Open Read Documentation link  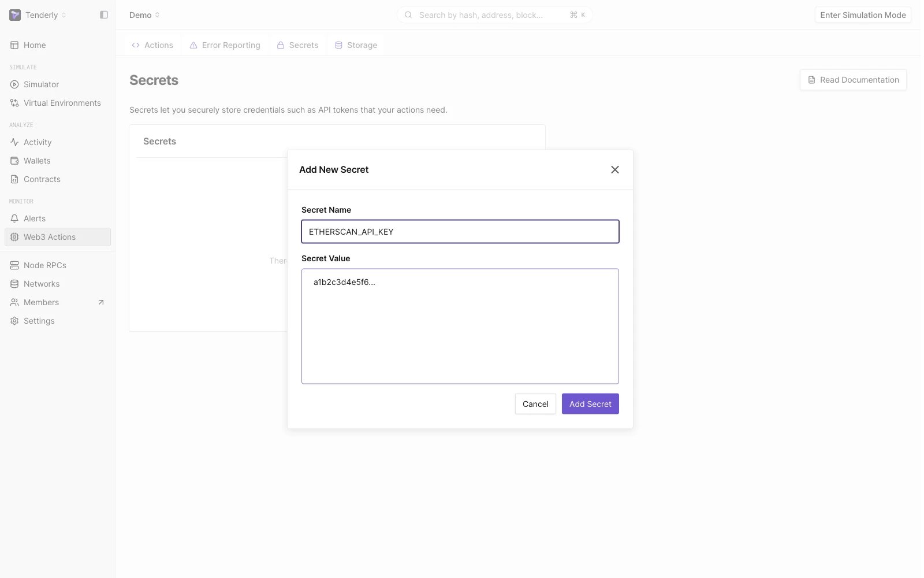[x=853, y=80]
